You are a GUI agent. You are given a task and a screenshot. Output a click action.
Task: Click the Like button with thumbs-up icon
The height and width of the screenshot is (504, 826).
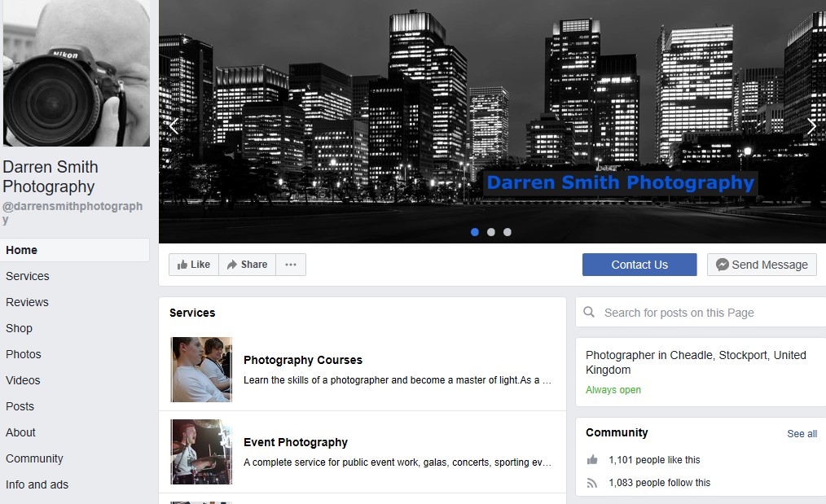(x=194, y=265)
